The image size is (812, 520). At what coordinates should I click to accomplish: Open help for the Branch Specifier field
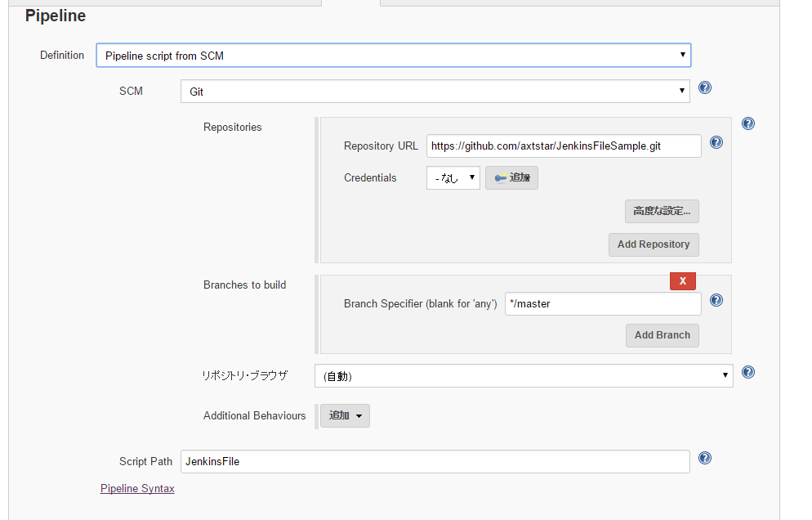[716, 300]
